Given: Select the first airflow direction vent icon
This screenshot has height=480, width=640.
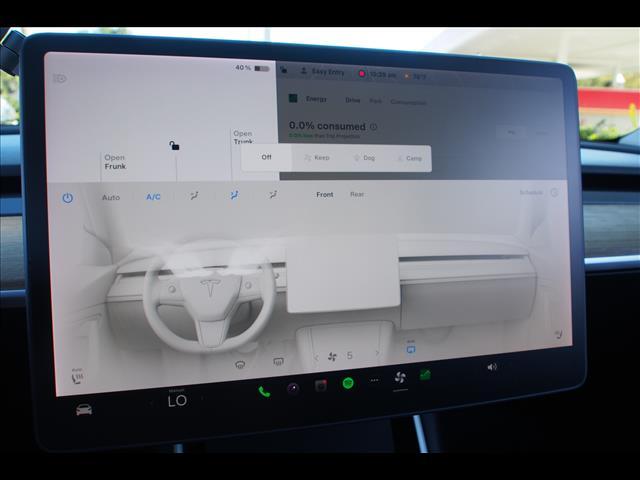Looking at the screenshot, I should click(195, 196).
